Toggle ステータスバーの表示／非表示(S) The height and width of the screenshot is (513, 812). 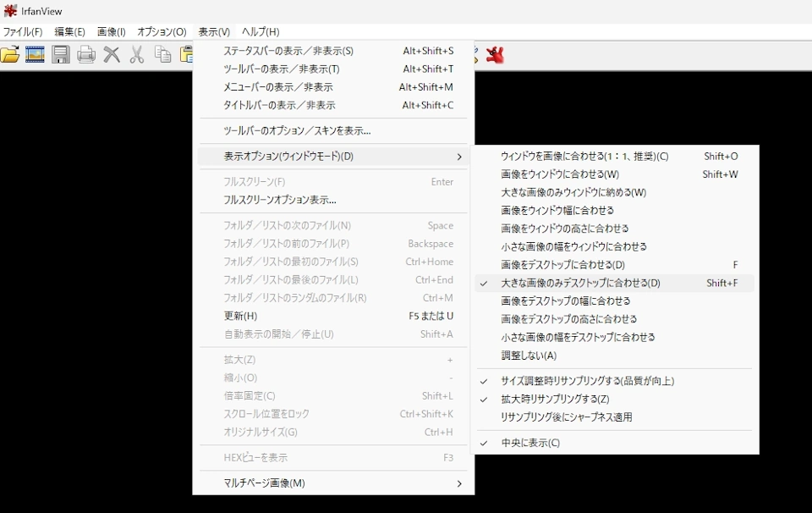click(x=333, y=51)
